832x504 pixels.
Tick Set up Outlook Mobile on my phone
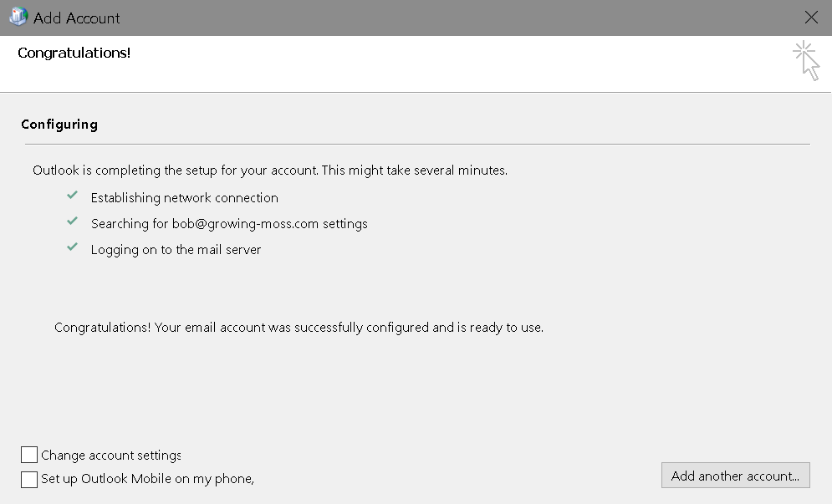29,479
